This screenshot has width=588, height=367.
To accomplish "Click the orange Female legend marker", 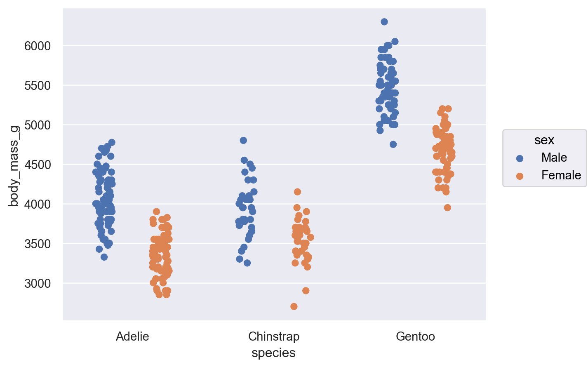I will click(520, 176).
